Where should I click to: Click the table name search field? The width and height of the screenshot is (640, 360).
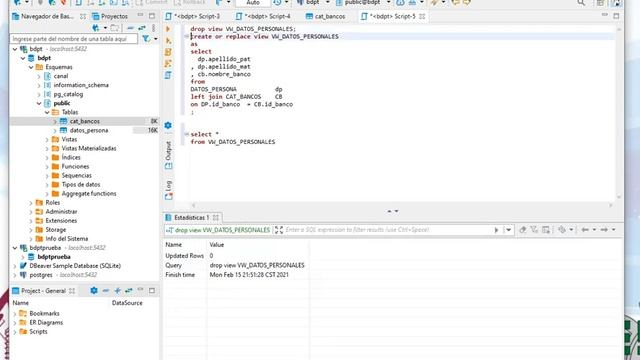[x=74, y=39]
